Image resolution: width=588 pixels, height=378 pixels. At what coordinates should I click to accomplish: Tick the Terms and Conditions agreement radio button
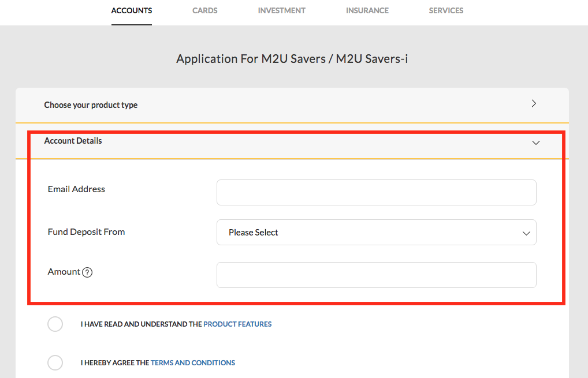(55, 362)
